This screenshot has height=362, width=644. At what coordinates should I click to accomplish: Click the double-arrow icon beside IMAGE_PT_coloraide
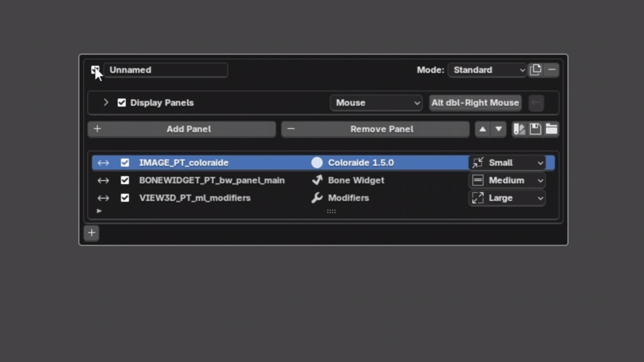click(x=103, y=162)
